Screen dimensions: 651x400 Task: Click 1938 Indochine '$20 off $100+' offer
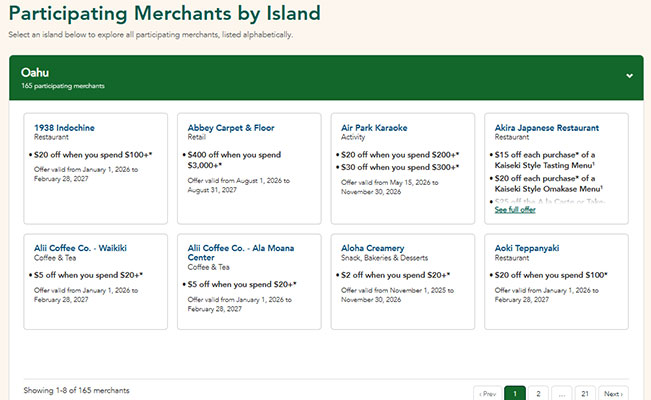point(93,155)
